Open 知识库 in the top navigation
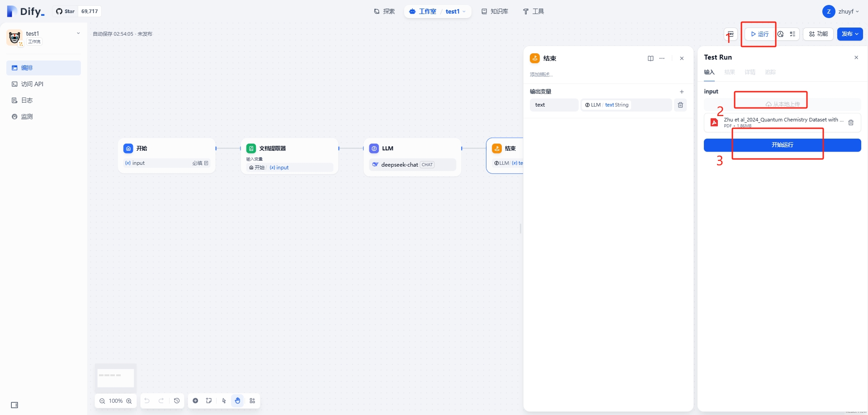 (x=495, y=11)
